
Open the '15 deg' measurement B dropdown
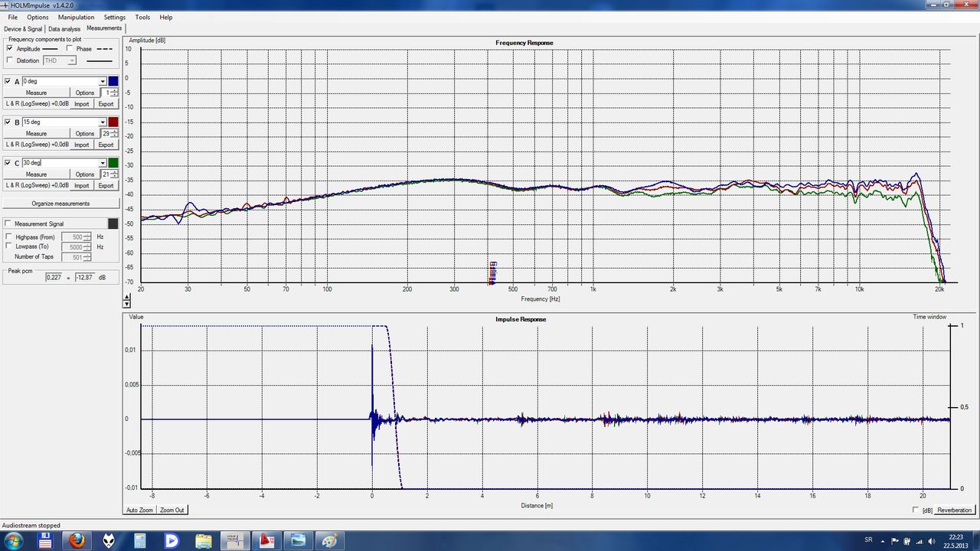103,122
